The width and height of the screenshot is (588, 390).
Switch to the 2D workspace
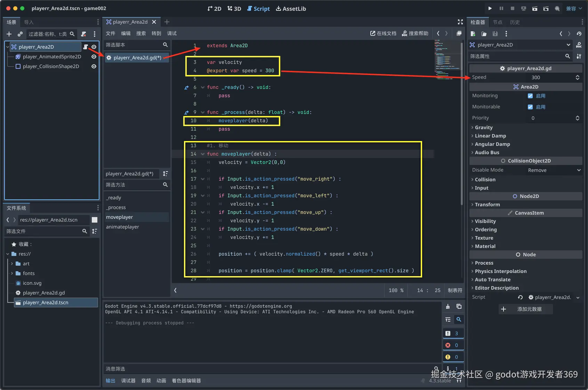click(x=214, y=9)
